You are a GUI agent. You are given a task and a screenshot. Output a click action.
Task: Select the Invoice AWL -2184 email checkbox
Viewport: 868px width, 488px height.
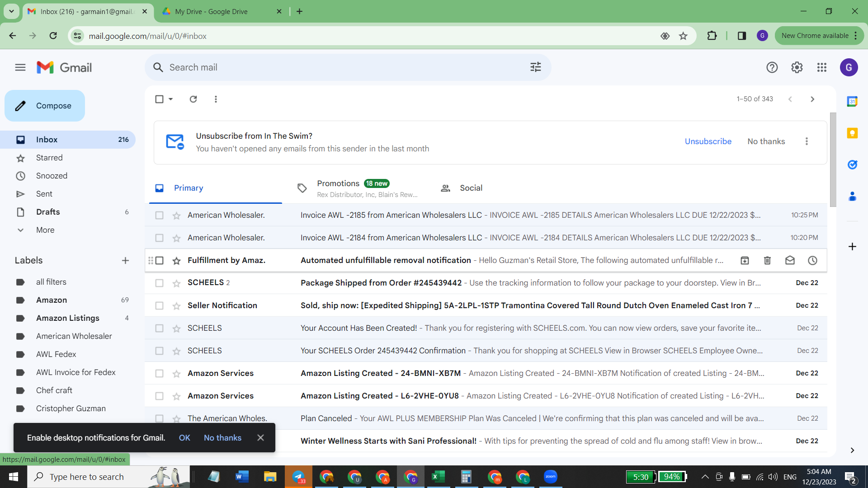pyautogui.click(x=159, y=238)
